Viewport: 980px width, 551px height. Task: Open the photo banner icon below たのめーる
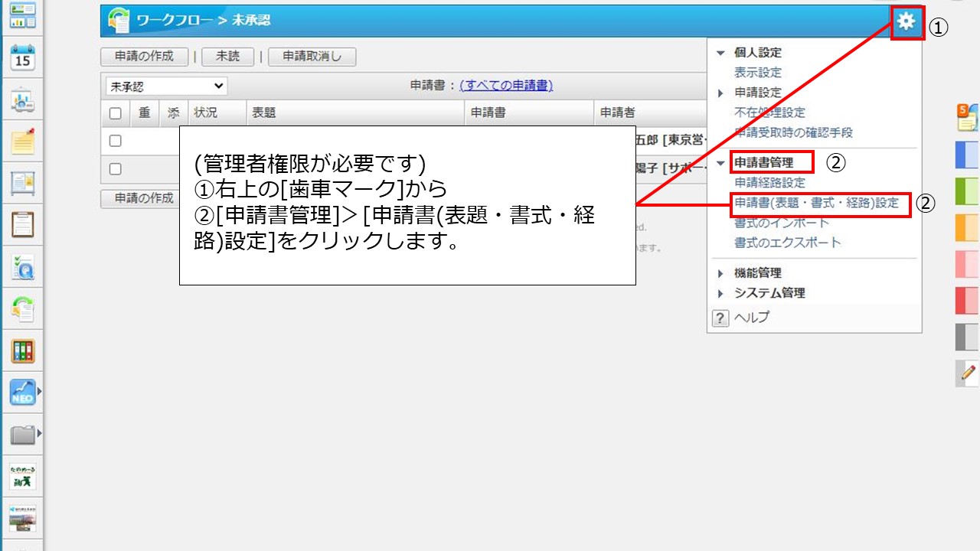pos(23,517)
